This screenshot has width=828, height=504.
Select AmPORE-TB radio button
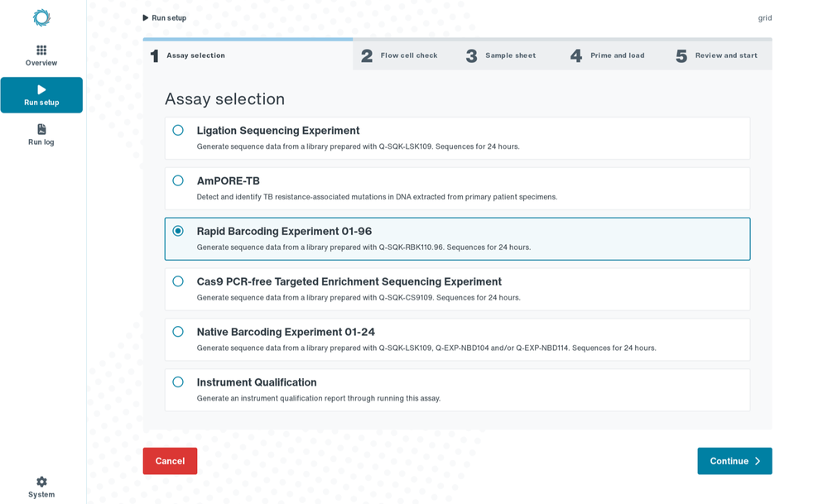click(178, 180)
